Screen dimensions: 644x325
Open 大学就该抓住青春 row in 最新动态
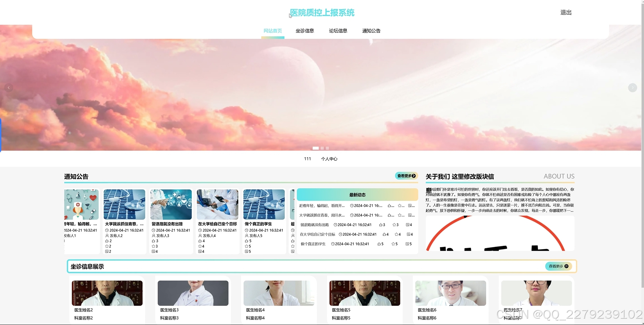click(358, 215)
